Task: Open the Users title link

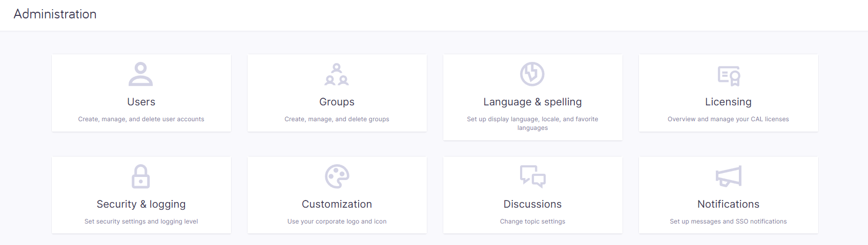Action: pos(141,102)
